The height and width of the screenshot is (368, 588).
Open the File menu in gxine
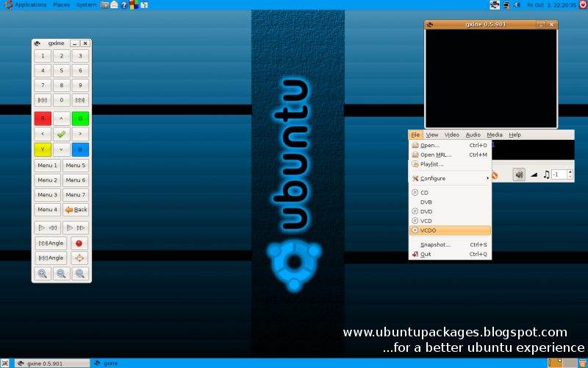pos(415,135)
